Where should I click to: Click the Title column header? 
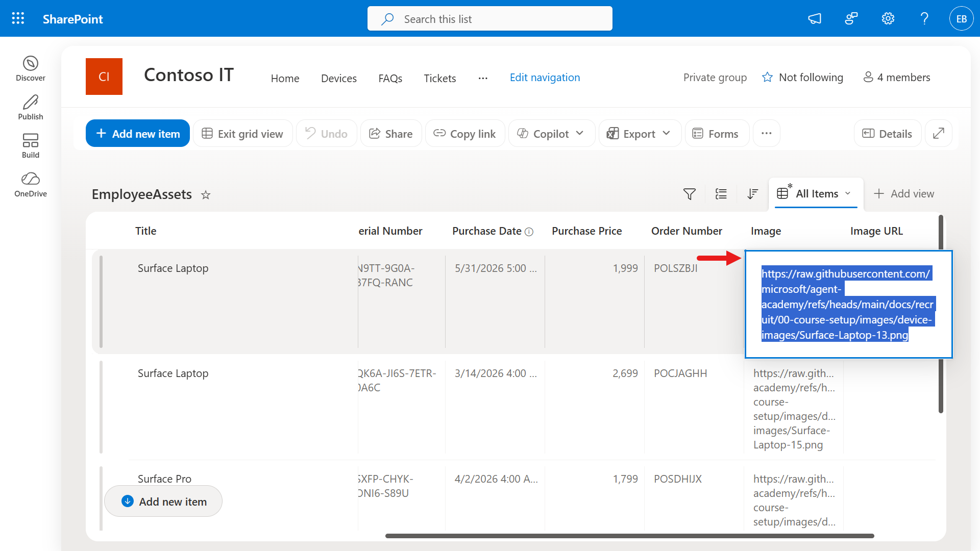pos(146,231)
